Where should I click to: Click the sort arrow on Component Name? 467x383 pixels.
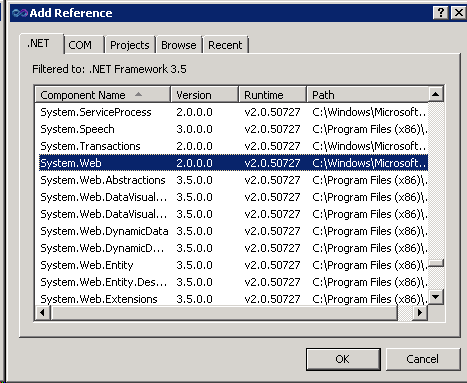138,94
